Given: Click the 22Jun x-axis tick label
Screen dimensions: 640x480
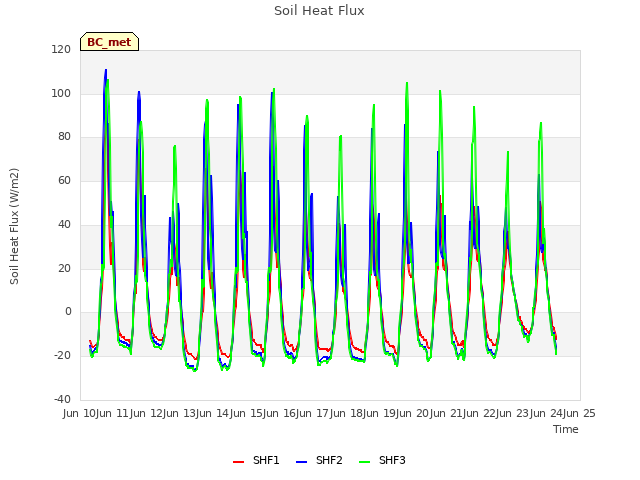Looking at the screenshot, I should [x=498, y=413].
